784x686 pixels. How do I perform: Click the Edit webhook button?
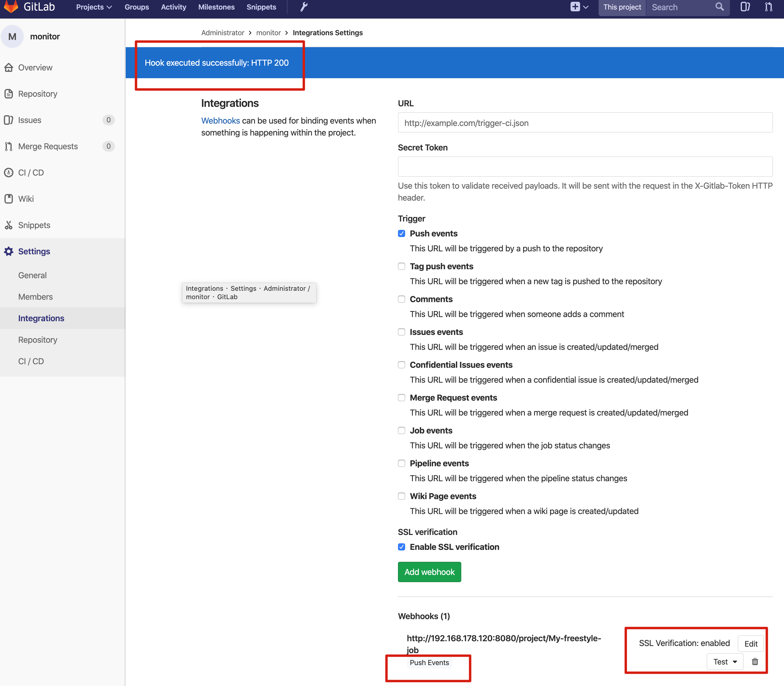point(751,644)
